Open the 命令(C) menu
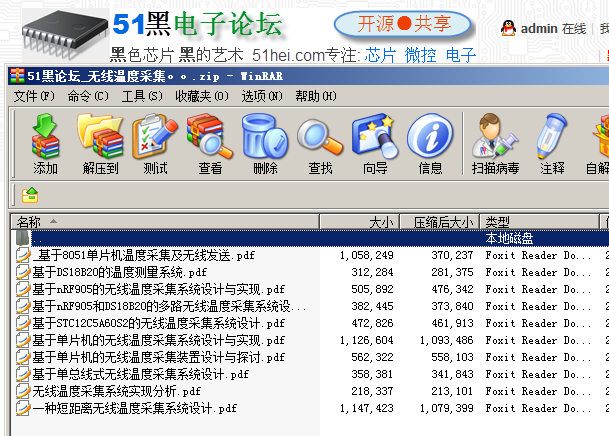Screen dimensions: 609x436 (88, 96)
